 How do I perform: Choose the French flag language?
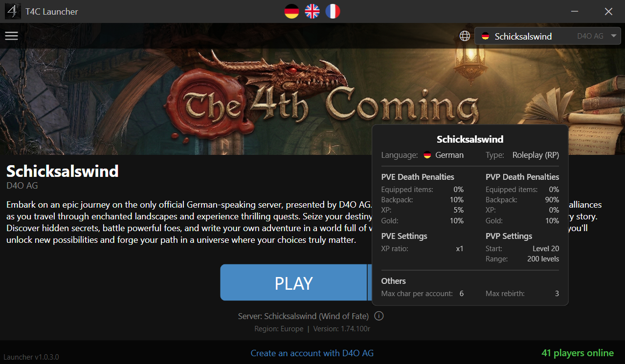tap(333, 11)
